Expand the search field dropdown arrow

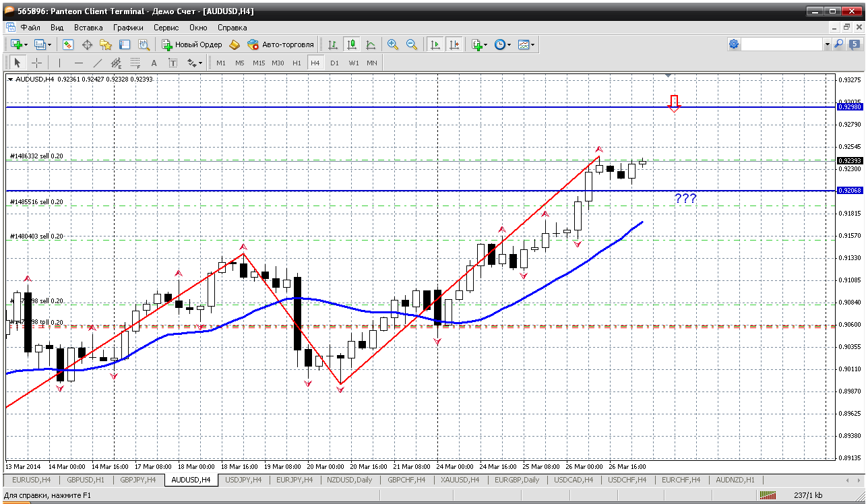[x=828, y=44]
